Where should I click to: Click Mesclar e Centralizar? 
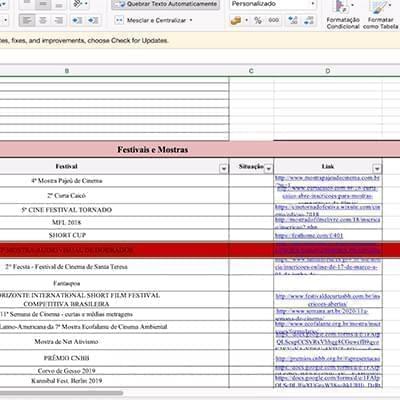pos(150,21)
